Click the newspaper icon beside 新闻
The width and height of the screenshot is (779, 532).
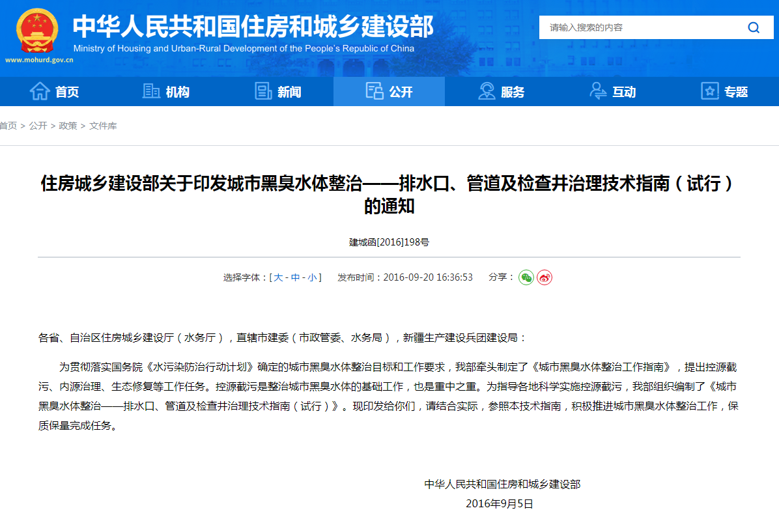point(262,91)
